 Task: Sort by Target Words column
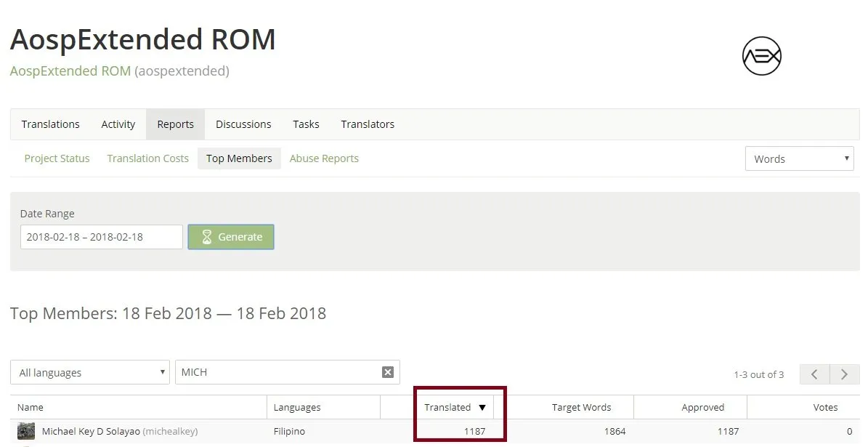(581, 407)
